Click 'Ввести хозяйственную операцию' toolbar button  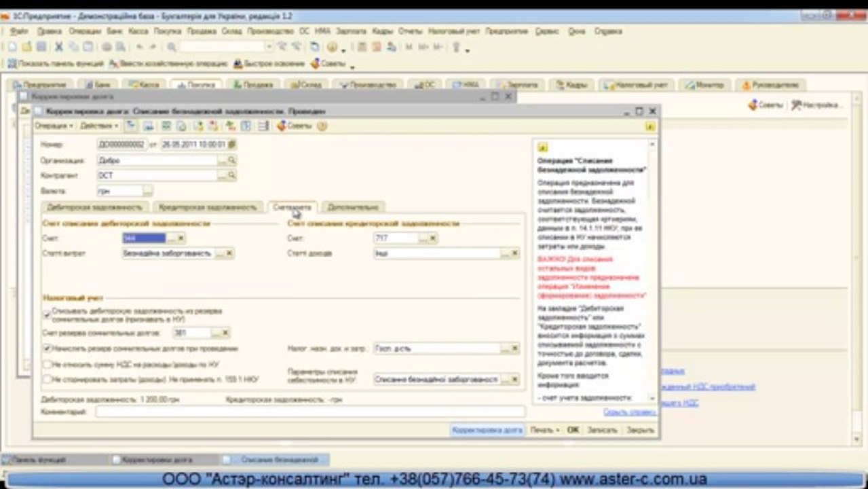[169, 64]
